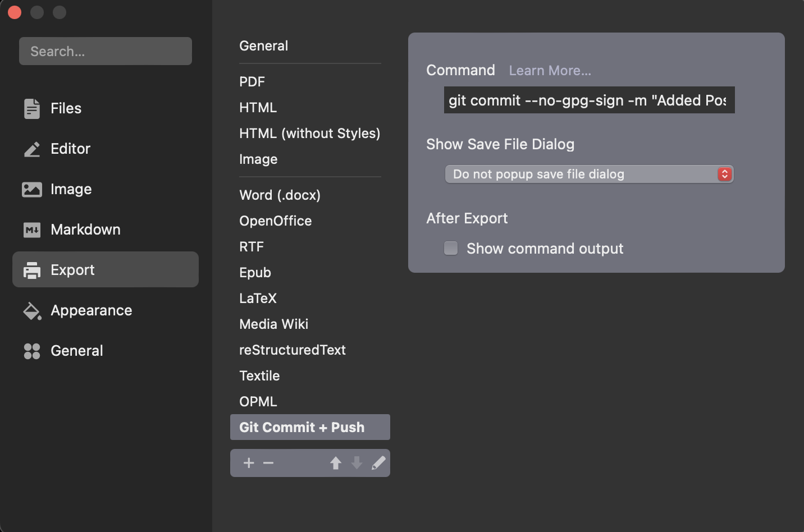
Task: Click the General four-dots icon
Action: pyautogui.click(x=32, y=351)
